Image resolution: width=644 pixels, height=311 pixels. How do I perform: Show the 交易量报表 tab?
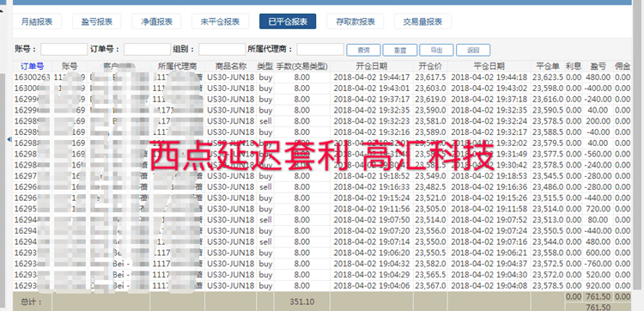(422, 21)
